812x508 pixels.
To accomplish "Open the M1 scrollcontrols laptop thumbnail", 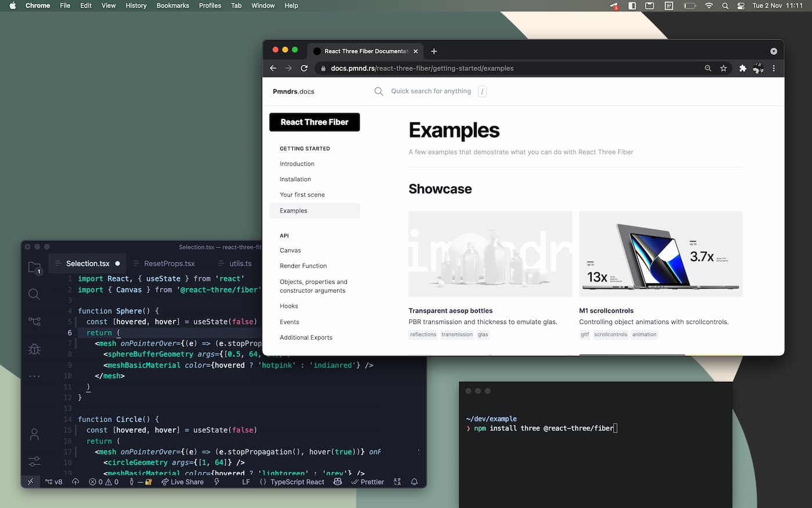I will (661, 254).
